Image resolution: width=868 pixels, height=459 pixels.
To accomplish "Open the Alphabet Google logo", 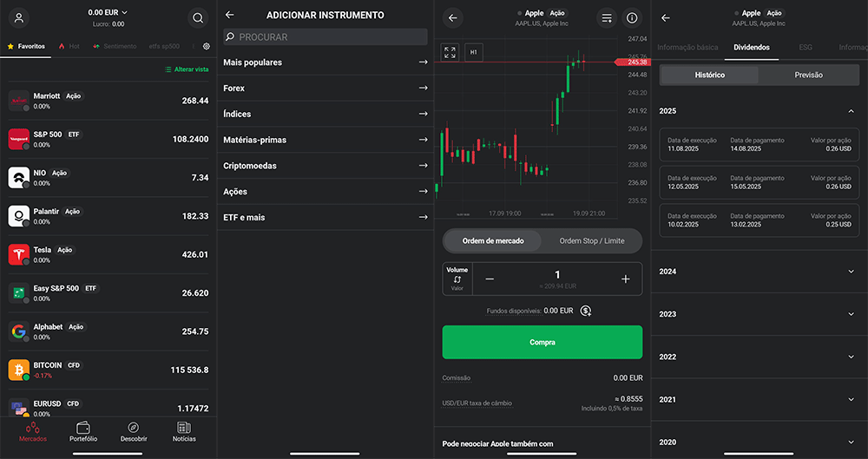I will [x=19, y=331].
